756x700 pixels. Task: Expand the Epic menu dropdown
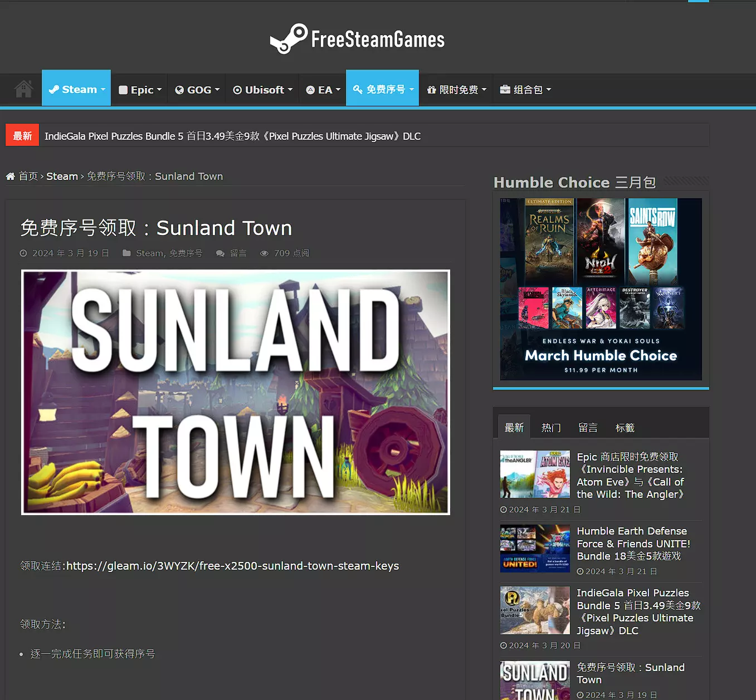tap(140, 90)
